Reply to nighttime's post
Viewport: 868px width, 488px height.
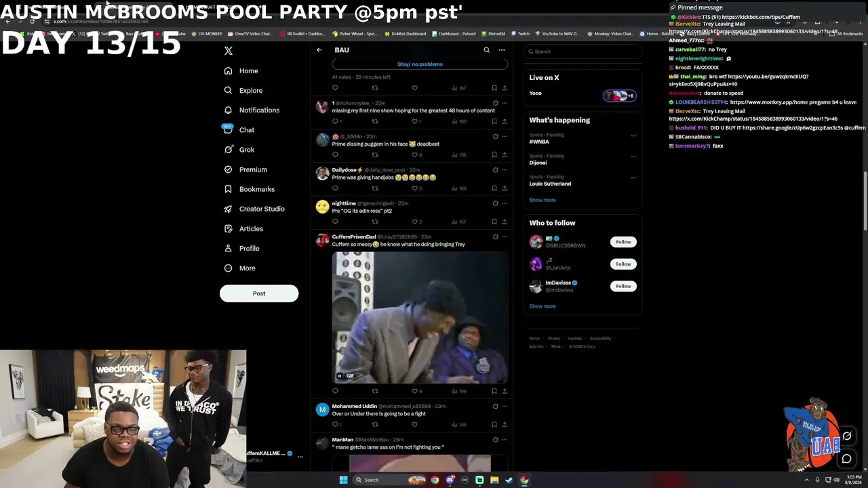[335, 222]
